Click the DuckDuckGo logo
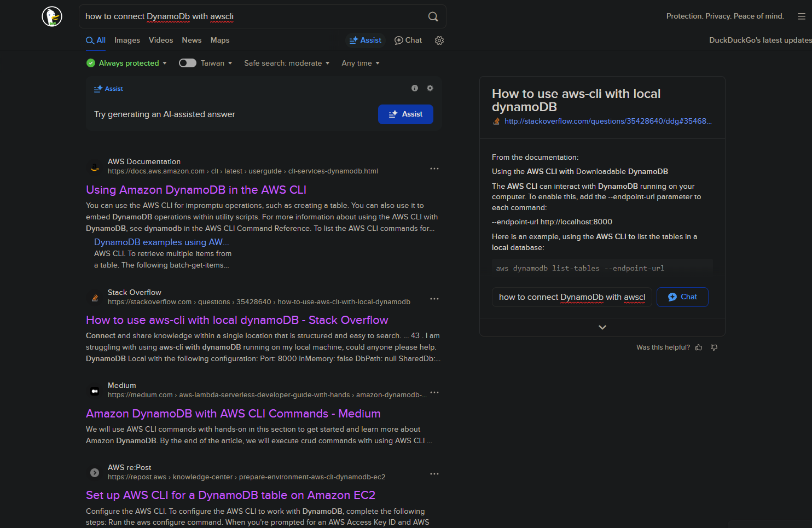Viewport: 812px width, 528px height. pos(52,16)
